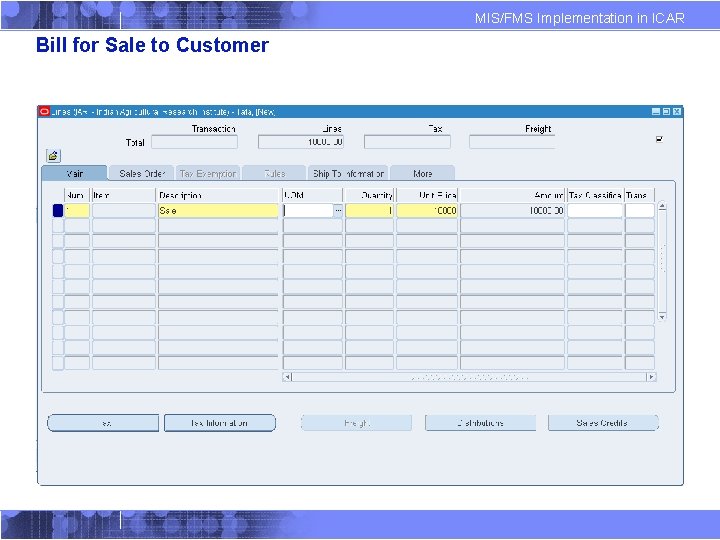This screenshot has height=540, width=720.
Task: Click the Description column header
Action: (x=218, y=195)
